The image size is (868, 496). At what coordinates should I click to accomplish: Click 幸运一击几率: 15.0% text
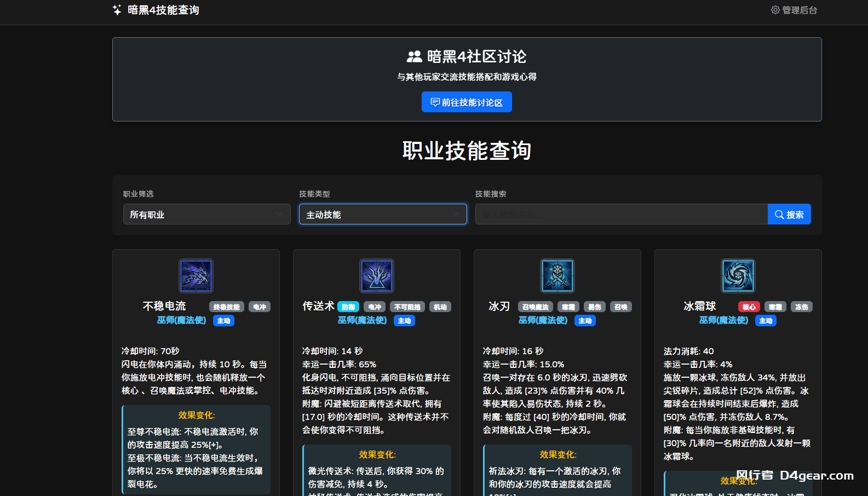coord(524,364)
